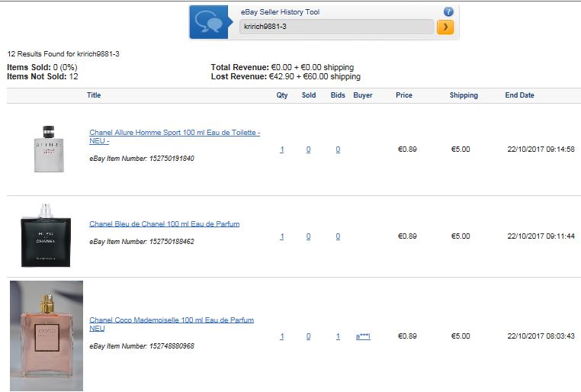Sort by the End Date column header
Image resolution: width=581 pixels, height=392 pixels.
pos(519,95)
